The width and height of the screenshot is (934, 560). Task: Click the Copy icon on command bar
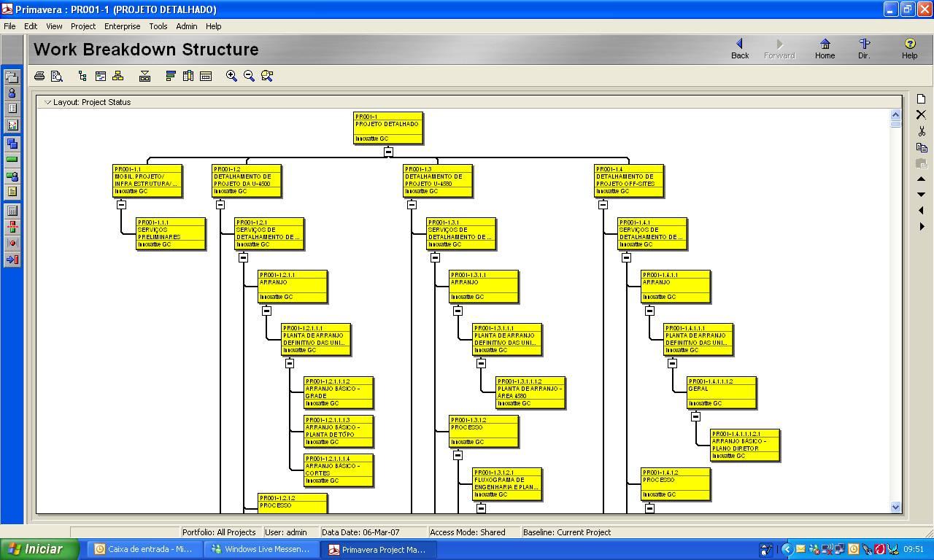pos(921,147)
